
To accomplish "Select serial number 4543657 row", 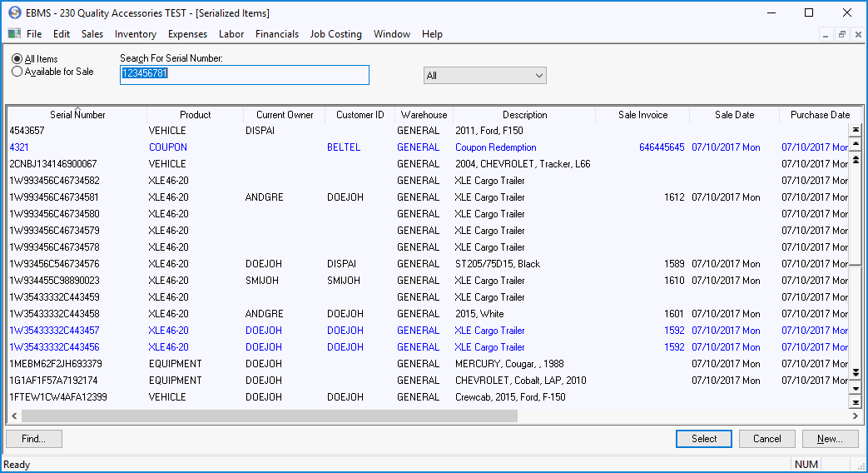I will [x=428, y=131].
